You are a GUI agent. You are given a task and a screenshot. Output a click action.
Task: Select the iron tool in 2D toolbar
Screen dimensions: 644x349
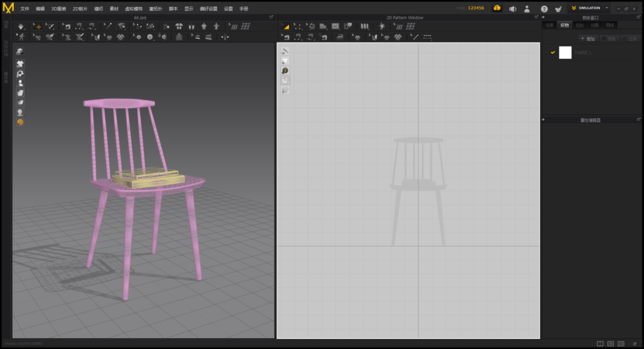[x=340, y=37]
